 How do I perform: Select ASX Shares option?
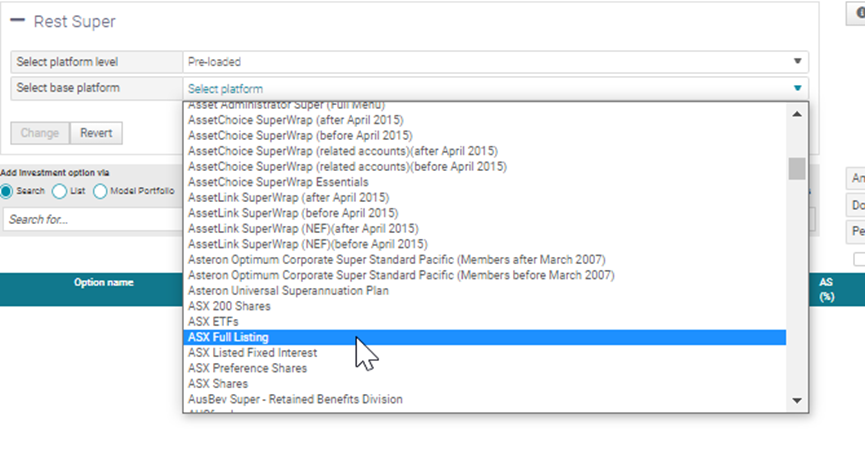point(484,384)
